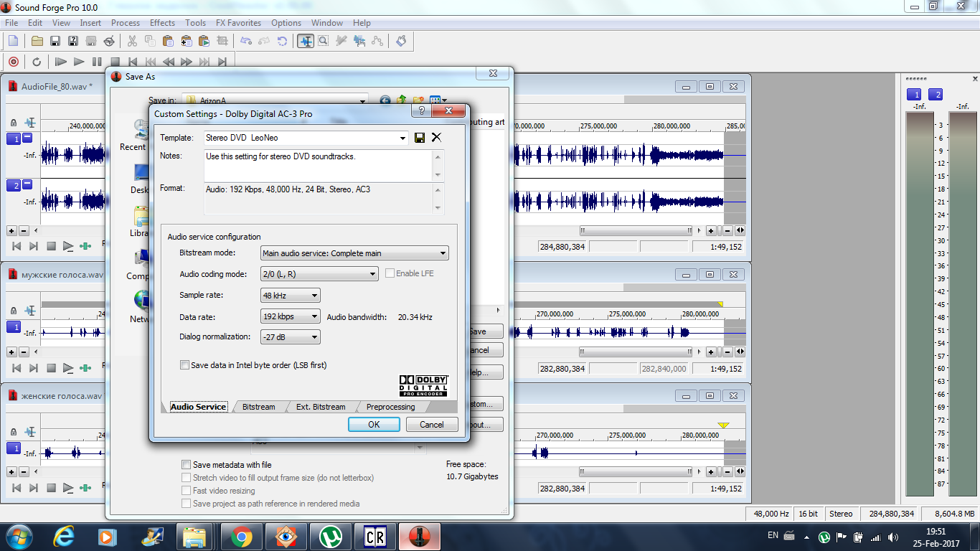The width and height of the screenshot is (980, 551).
Task: Click Pause in main transport bar
Action: coord(97,62)
